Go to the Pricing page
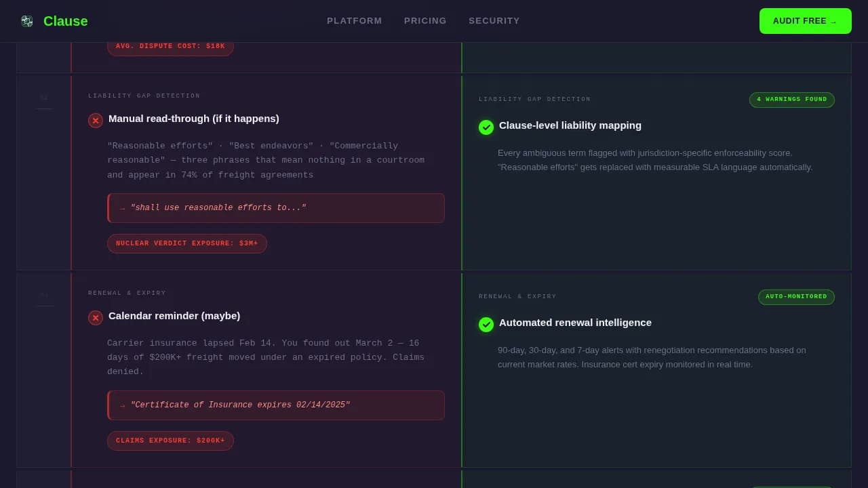The image size is (868, 488). click(x=425, y=21)
